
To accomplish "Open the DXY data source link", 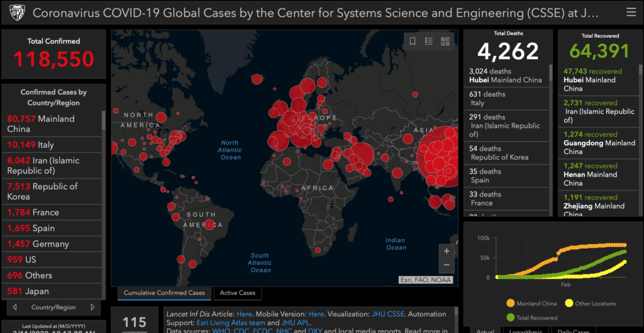I will click(314, 330).
